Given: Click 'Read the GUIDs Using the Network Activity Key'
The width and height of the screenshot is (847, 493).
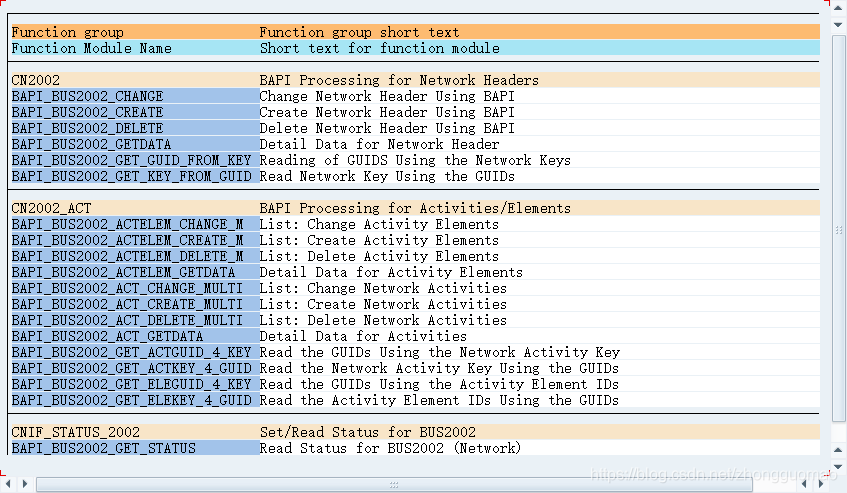Looking at the screenshot, I should click(440, 353).
